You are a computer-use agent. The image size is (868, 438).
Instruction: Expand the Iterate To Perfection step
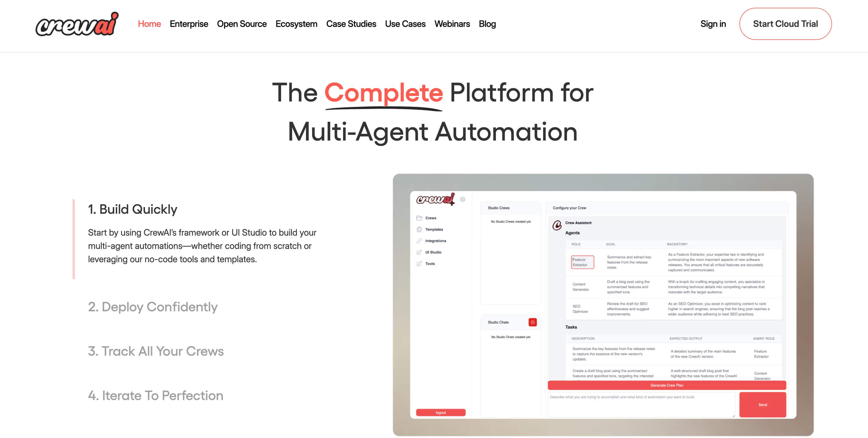pos(156,396)
